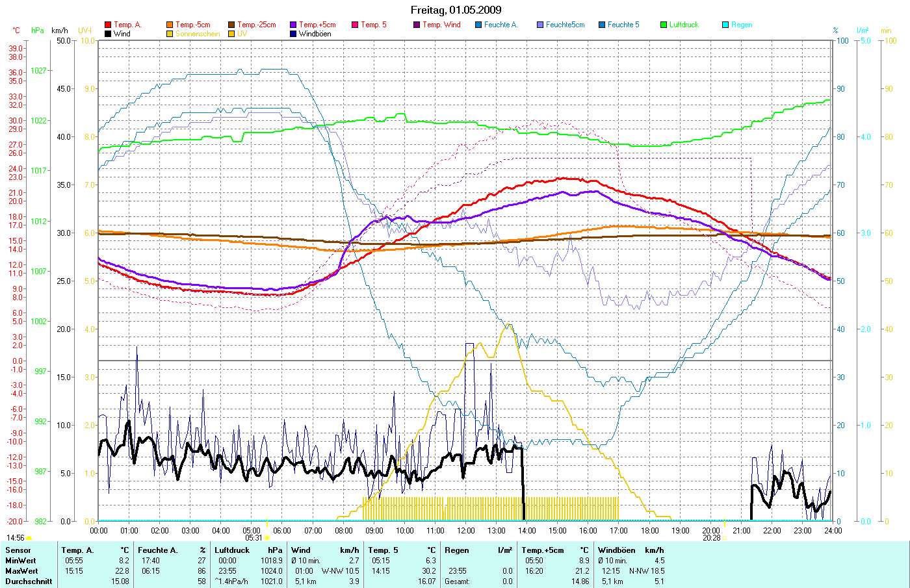Click the red Temp. A. legend square
910x588 pixels.
point(108,25)
